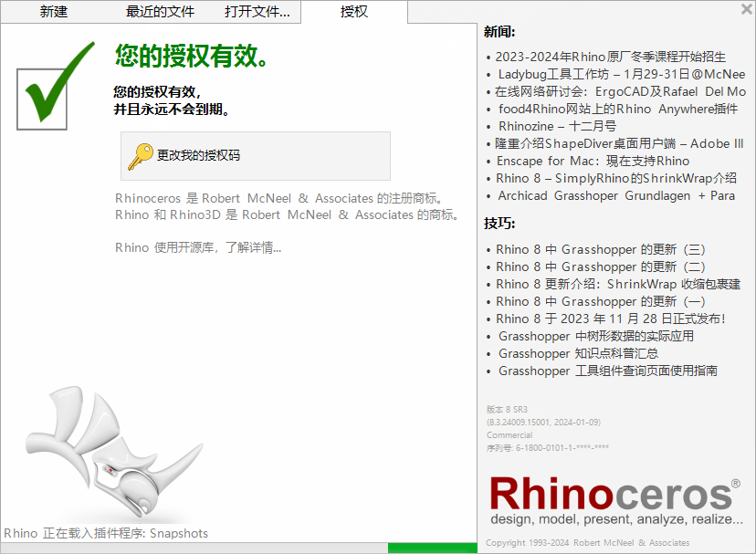
Task: Click the 技巧: section heading
Action: point(499,224)
